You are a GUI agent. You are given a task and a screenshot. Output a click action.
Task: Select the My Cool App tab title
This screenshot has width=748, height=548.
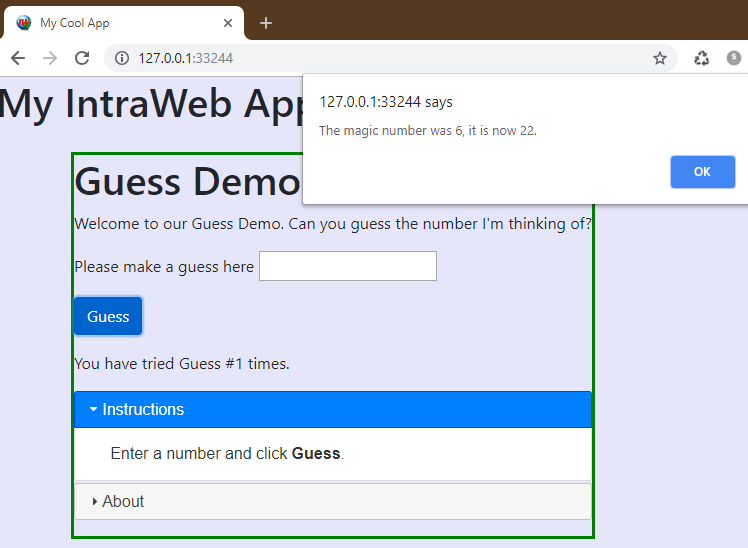(x=75, y=23)
